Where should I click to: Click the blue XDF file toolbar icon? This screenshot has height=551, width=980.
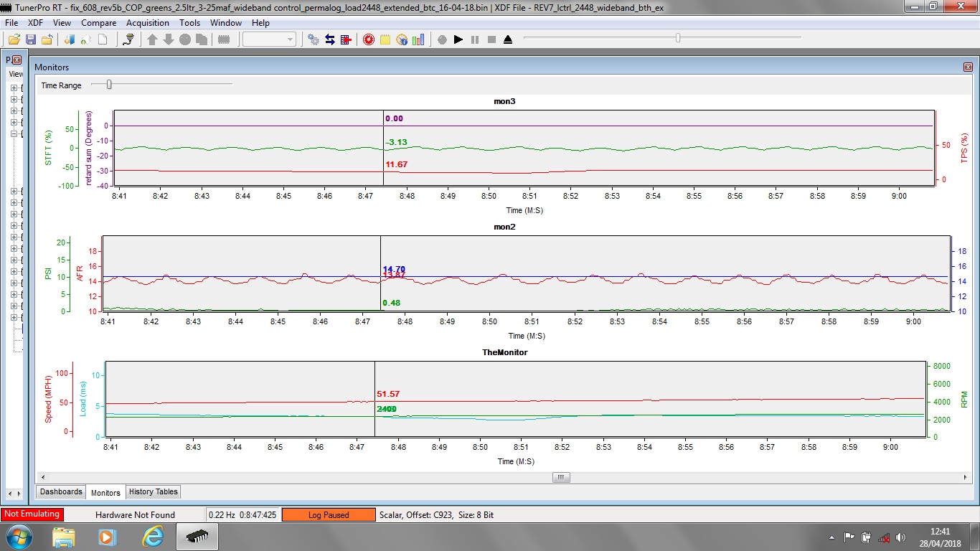tap(70, 39)
